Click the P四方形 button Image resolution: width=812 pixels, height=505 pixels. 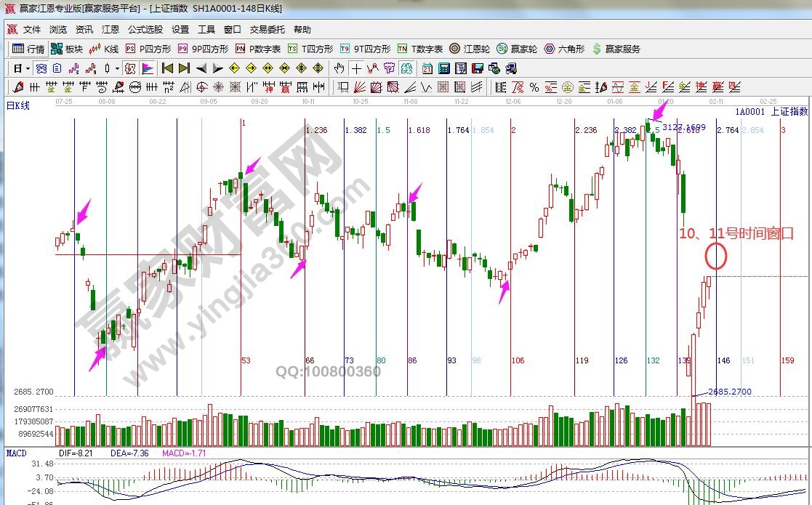(148, 49)
